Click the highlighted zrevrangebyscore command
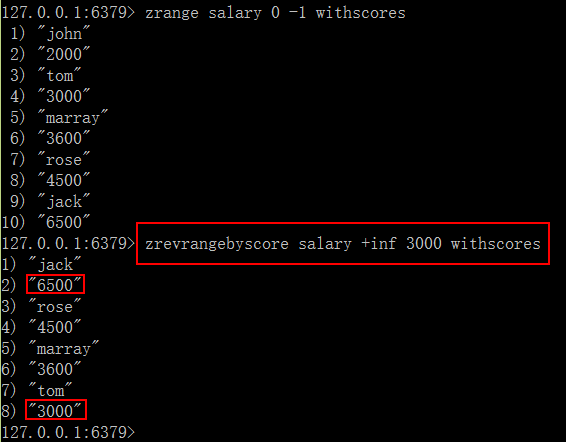The width and height of the screenshot is (566, 442). tap(343, 244)
